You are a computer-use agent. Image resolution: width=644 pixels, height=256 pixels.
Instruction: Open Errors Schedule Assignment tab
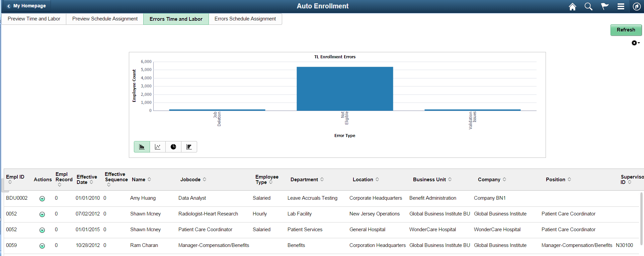pos(245,19)
